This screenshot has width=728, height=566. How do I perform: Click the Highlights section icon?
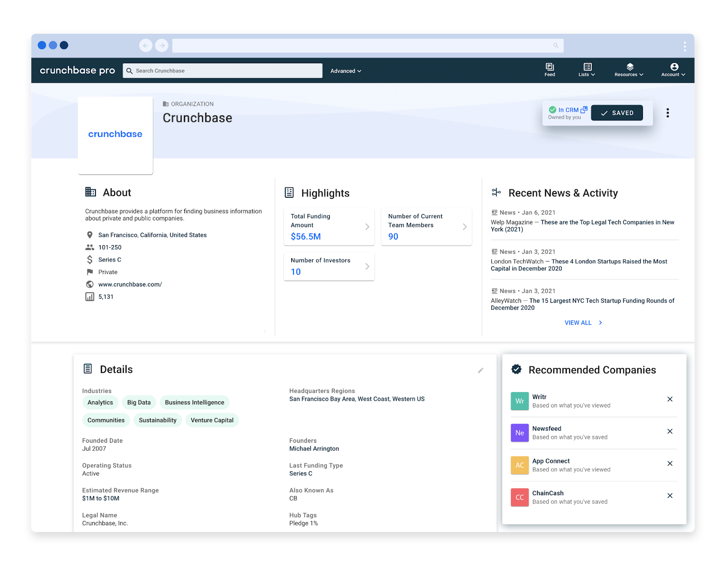[x=289, y=193]
